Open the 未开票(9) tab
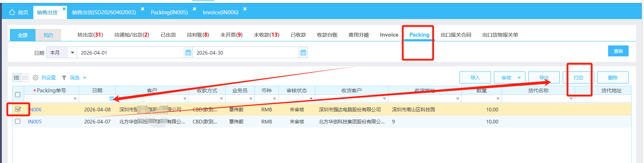 click(231, 35)
